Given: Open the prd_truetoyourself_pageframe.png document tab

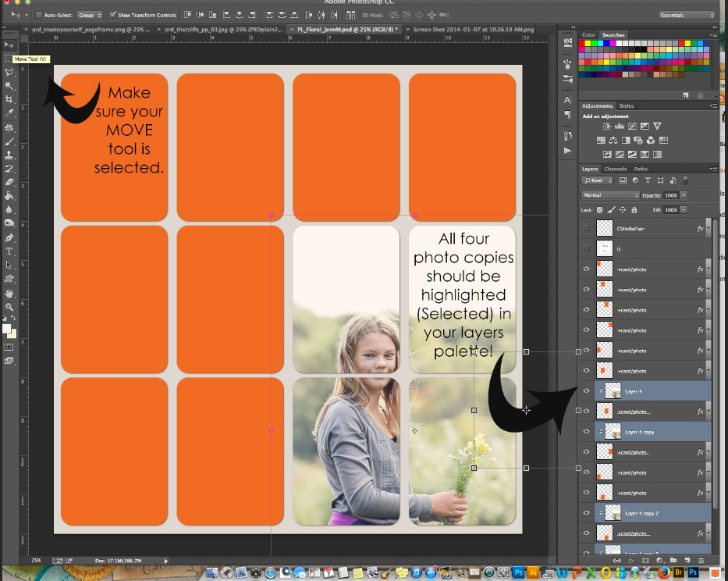Looking at the screenshot, I should (87, 29).
